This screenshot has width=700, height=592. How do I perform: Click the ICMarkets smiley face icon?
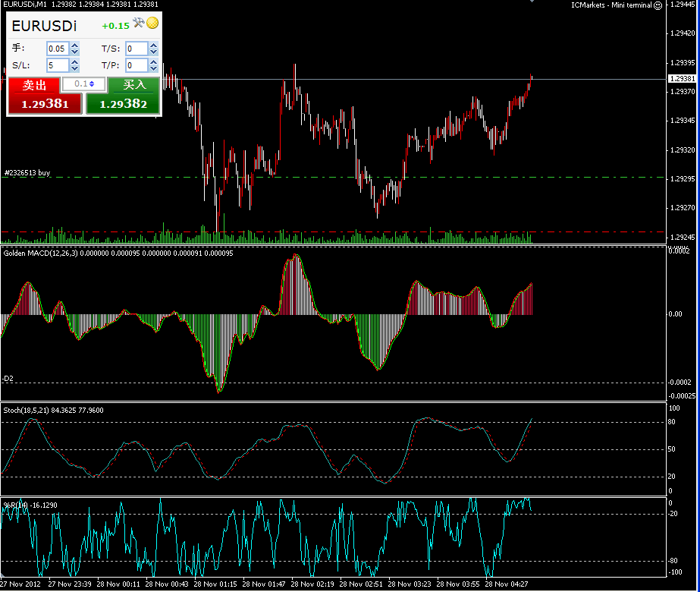(658, 5)
